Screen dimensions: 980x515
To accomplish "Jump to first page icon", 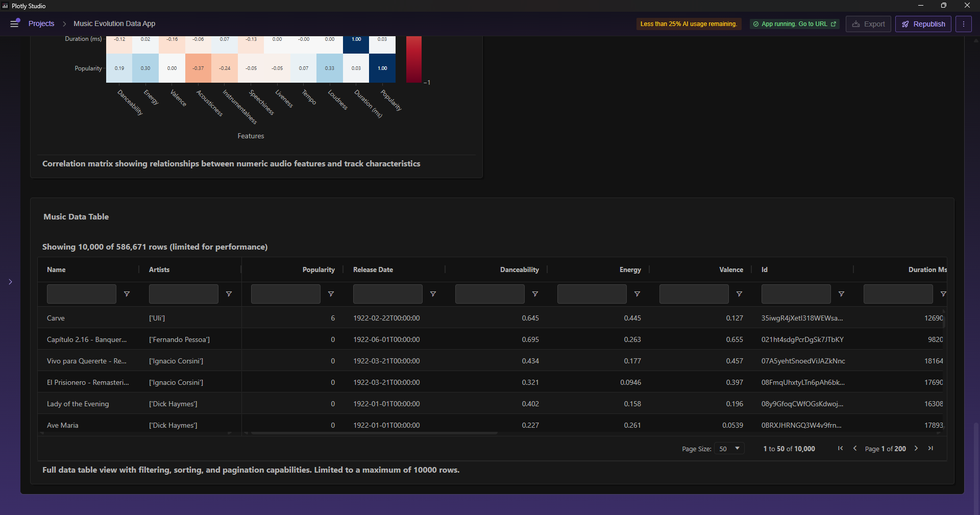I will pos(840,448).
